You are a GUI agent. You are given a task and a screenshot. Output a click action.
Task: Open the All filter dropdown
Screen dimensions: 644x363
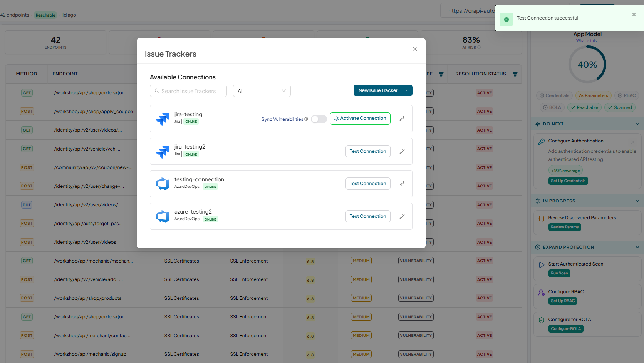click(x=262, y=91)
